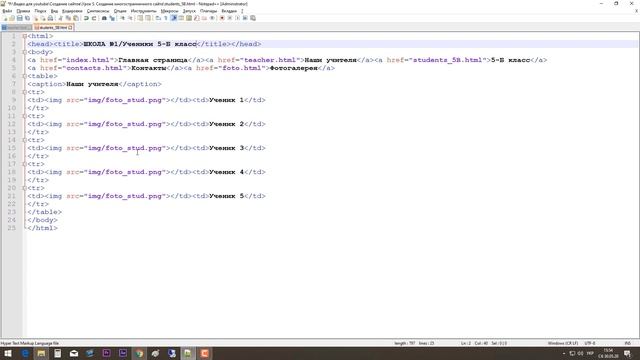Open the Запуск menu

189,11
